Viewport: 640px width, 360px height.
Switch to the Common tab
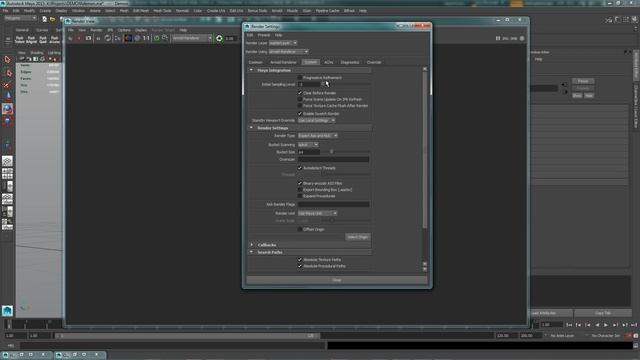256,62
